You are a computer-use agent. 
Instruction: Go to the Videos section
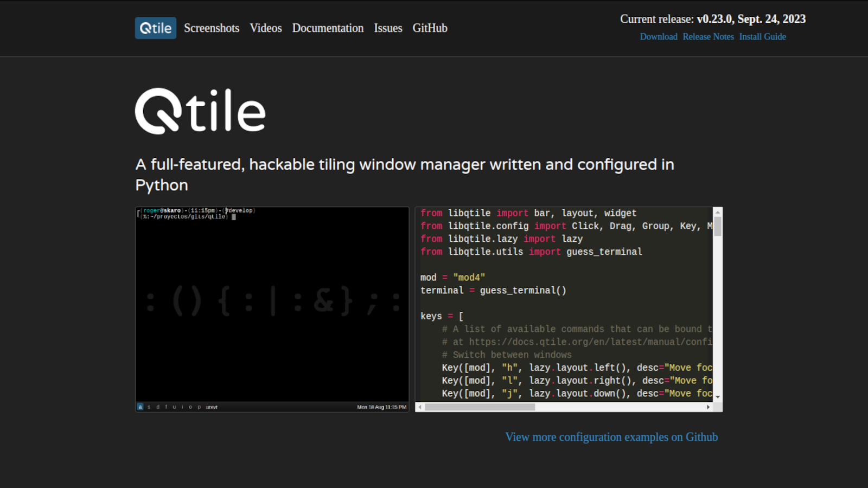[265, 28]
